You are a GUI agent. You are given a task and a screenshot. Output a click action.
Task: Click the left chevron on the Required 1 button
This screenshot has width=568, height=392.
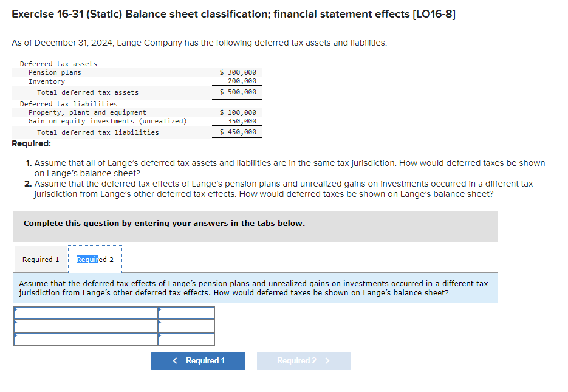(175, 360)
